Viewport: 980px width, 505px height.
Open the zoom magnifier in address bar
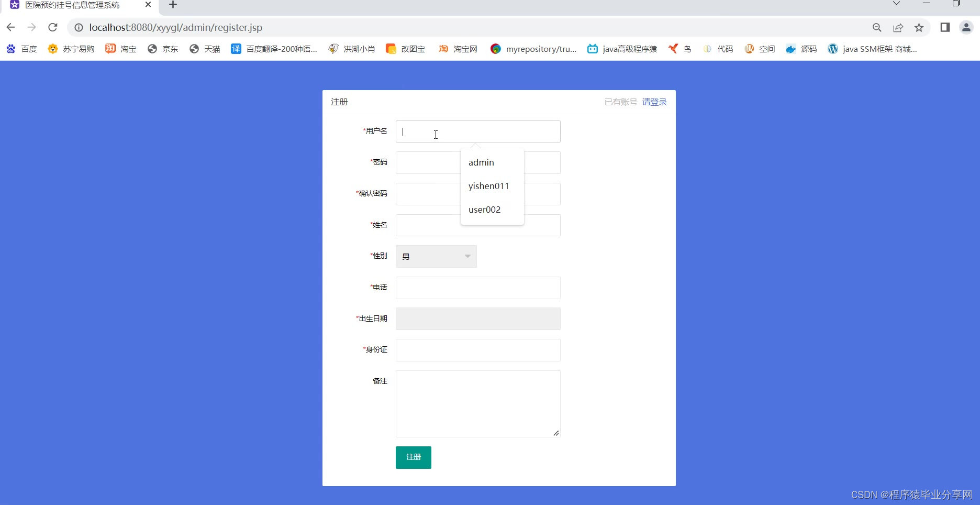tap(877, 27)
